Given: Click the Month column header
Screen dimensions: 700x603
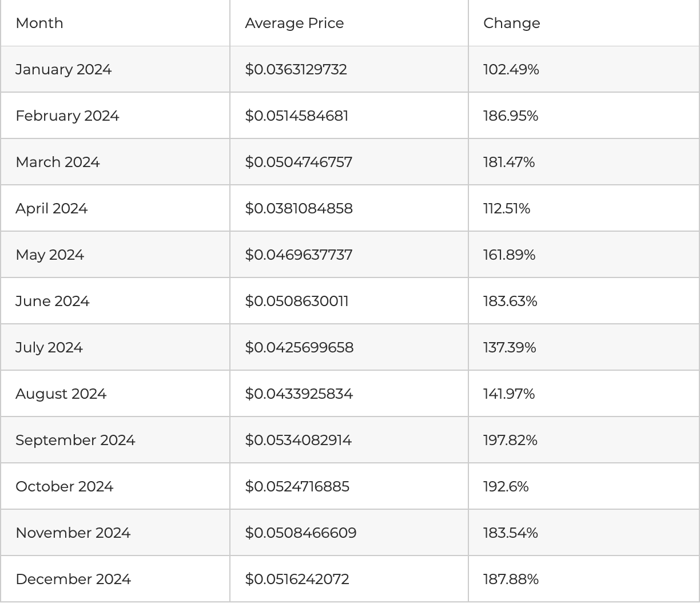Looking at the screenshot, I should click(x=39, y=23).
